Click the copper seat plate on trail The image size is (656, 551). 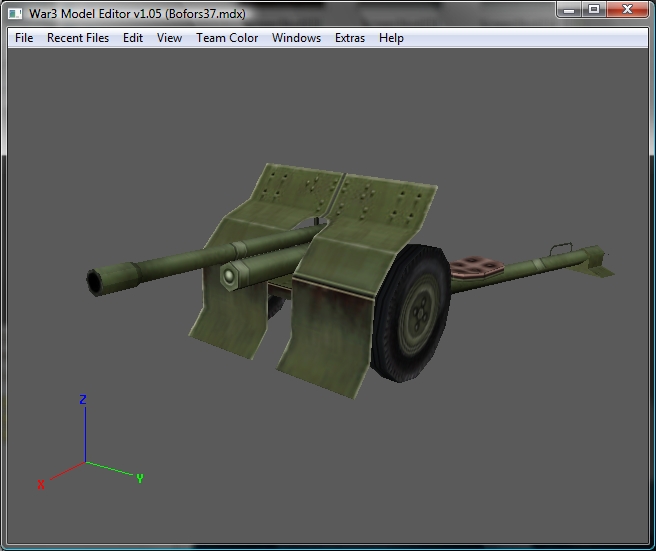click(x=477, y=267)
